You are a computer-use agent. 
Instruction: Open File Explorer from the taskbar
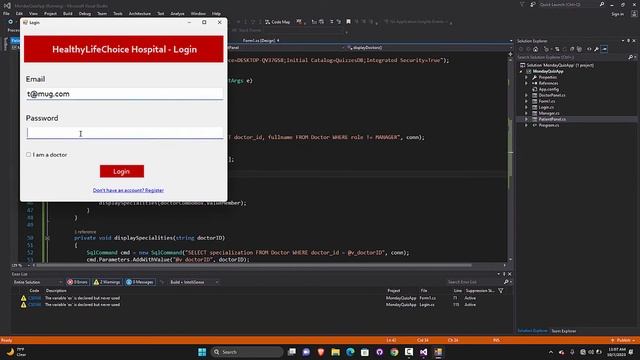click(x=336, y=352)
